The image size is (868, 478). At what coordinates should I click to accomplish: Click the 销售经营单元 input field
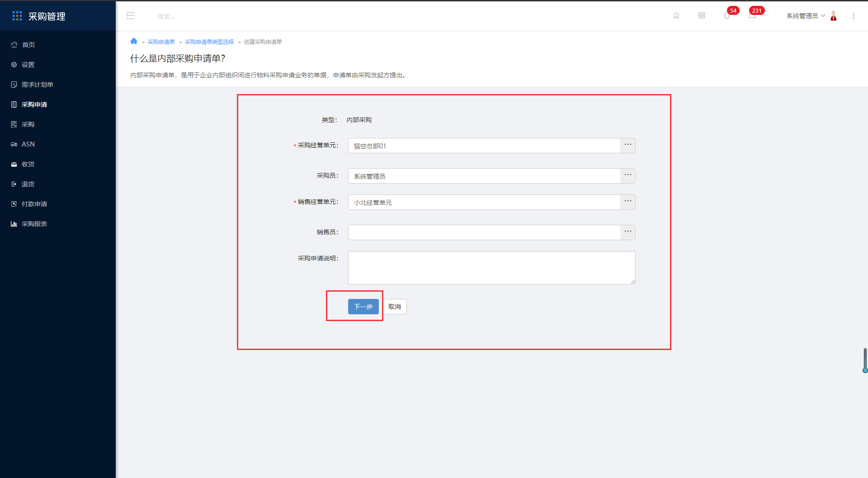(484, 202)
